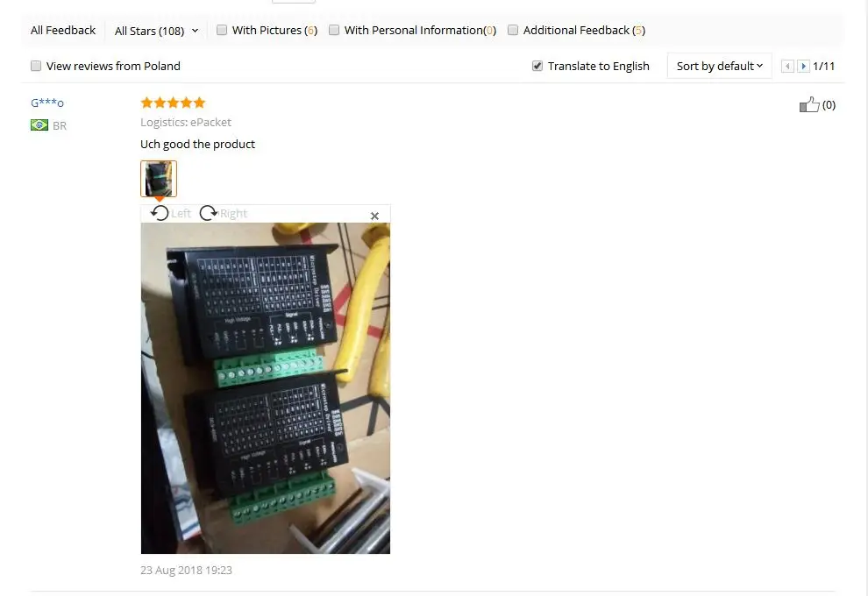Uncheck Translate to English
Screen dimensions: 868x596
537,66
